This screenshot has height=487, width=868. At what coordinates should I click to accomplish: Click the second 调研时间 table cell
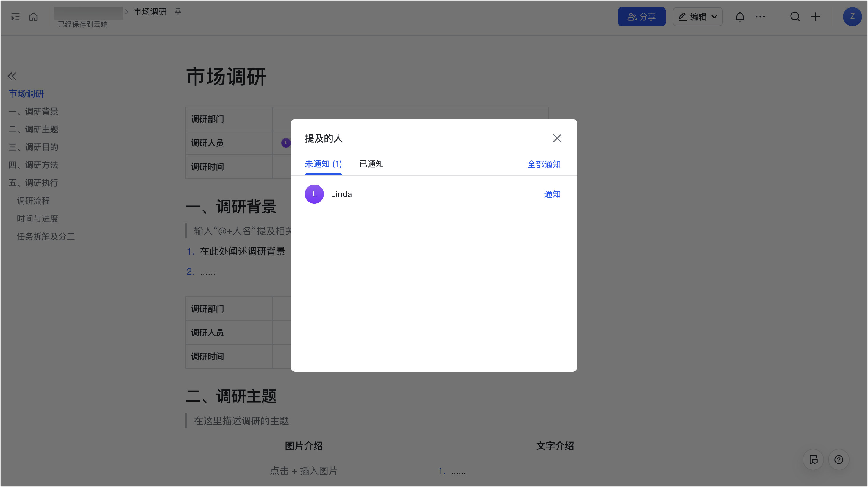(x=229, y=356)
